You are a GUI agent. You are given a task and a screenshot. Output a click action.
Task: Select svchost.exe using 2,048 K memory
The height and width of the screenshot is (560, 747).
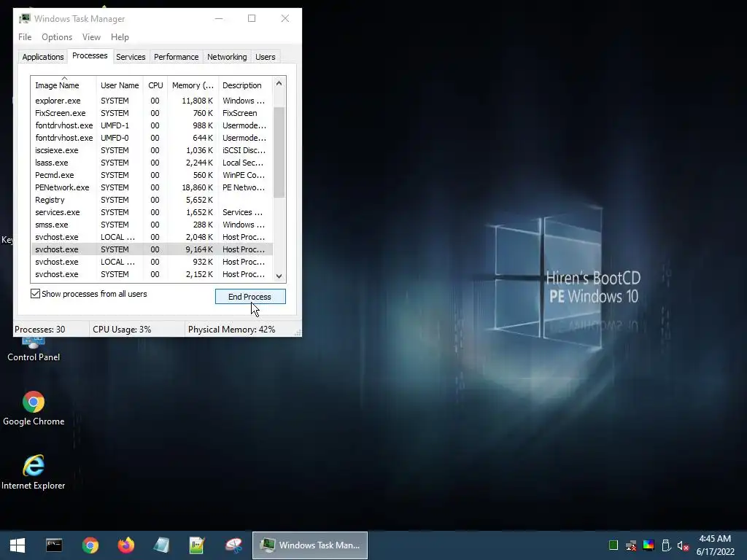pos(152,237)
